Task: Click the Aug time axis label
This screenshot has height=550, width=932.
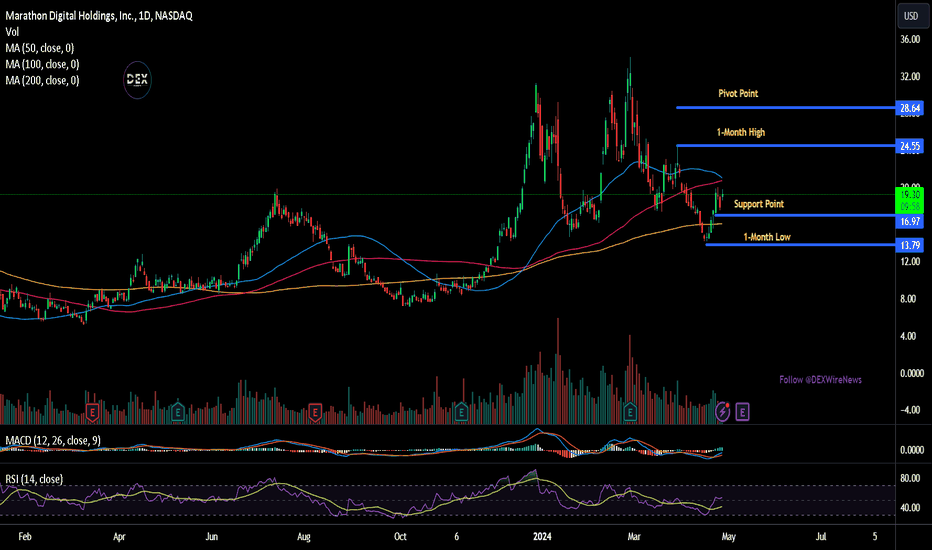Action: coord(303,536)
